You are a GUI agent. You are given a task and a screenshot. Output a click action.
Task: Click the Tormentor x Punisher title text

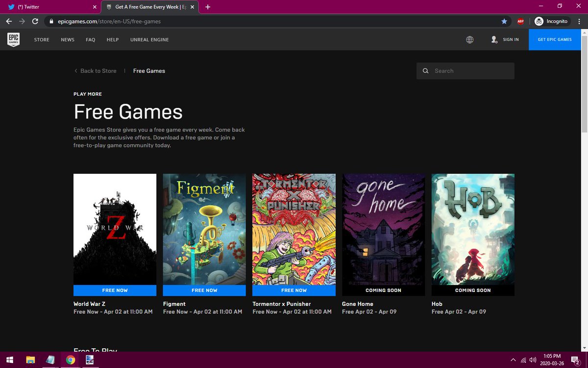click(282, 304)
